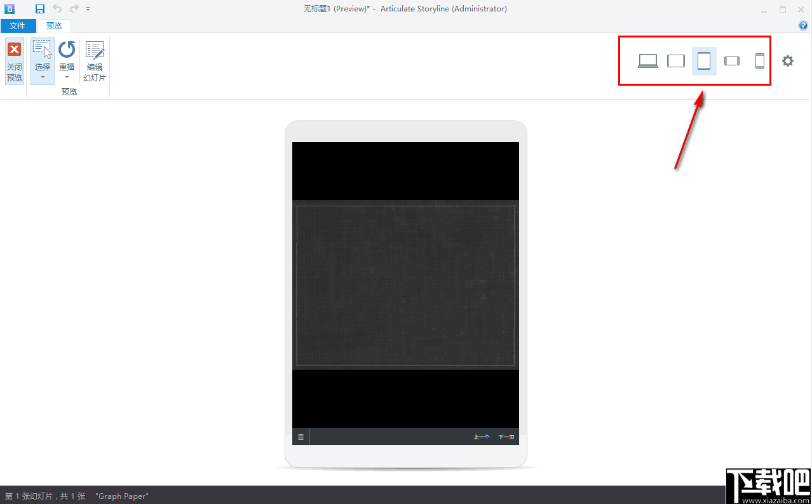Image resolution: width=812 pixels, height=504 pixels.
Task: Close the preview with 关闭预览 button
Action: (x=15, y=62)
